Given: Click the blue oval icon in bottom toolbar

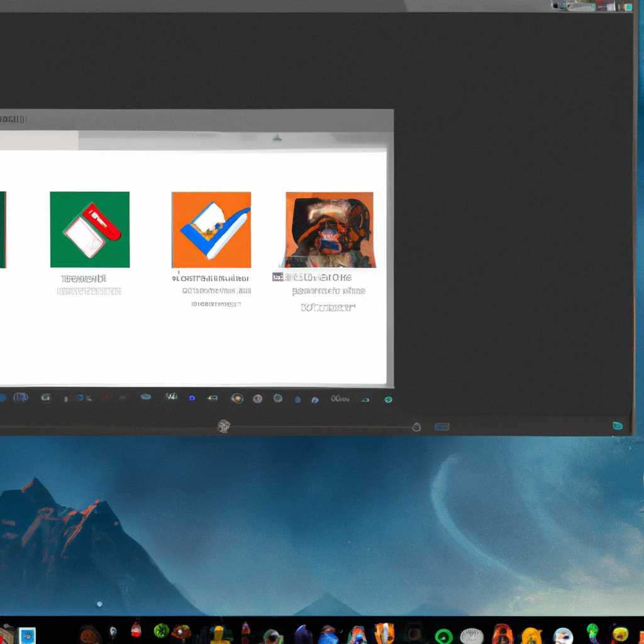Looking at the screenshot, I should coord(146,397).
